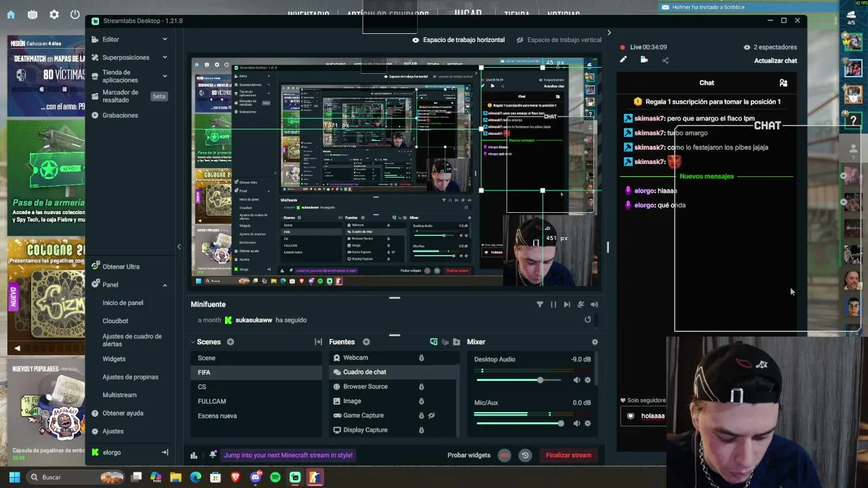Click Finalizar stream button
868x488 pixels.
pyautogui.click(x=568, y=455)
